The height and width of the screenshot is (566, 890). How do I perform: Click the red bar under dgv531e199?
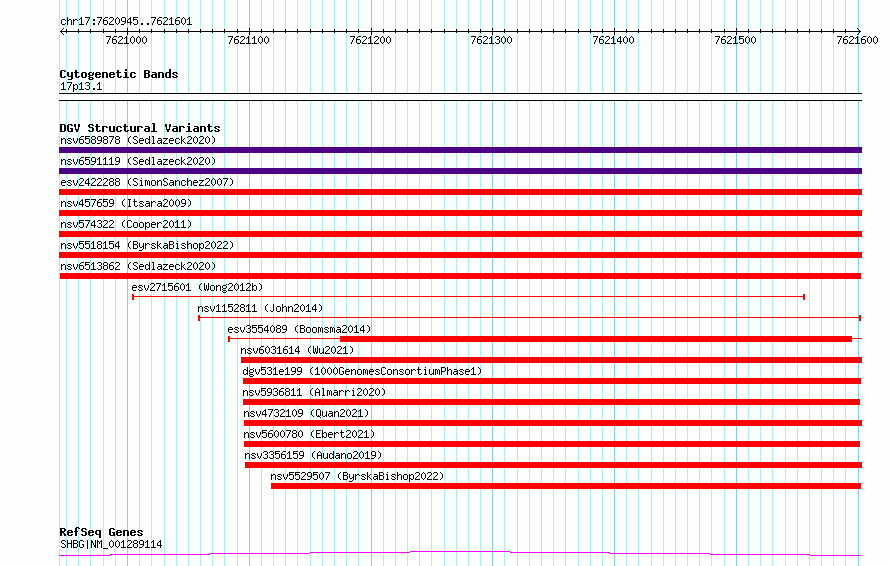[552, 381]
